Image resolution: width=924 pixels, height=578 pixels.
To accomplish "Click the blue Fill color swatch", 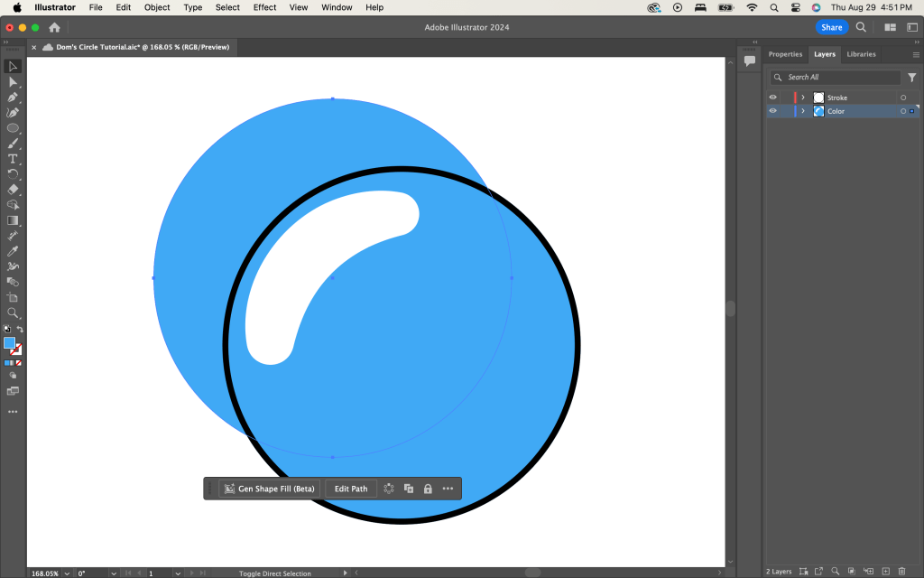I will (9, 343).
